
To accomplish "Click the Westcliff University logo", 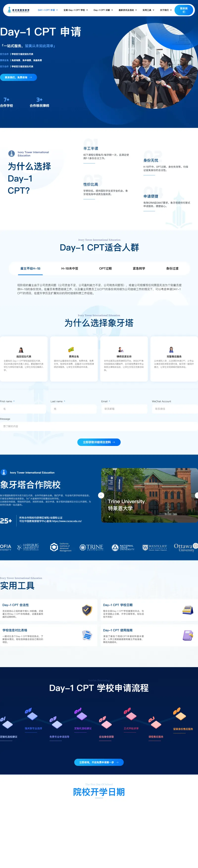I will pos(155,547).
